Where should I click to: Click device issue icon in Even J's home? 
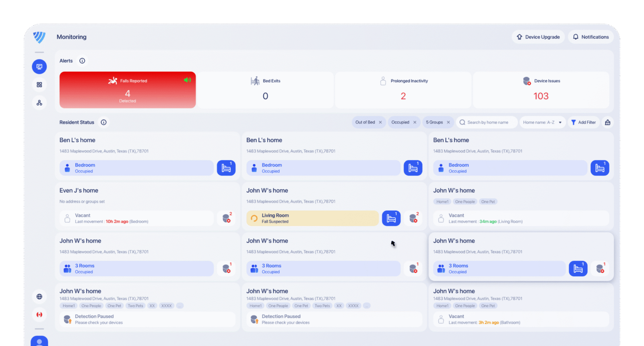pos(226,218)
